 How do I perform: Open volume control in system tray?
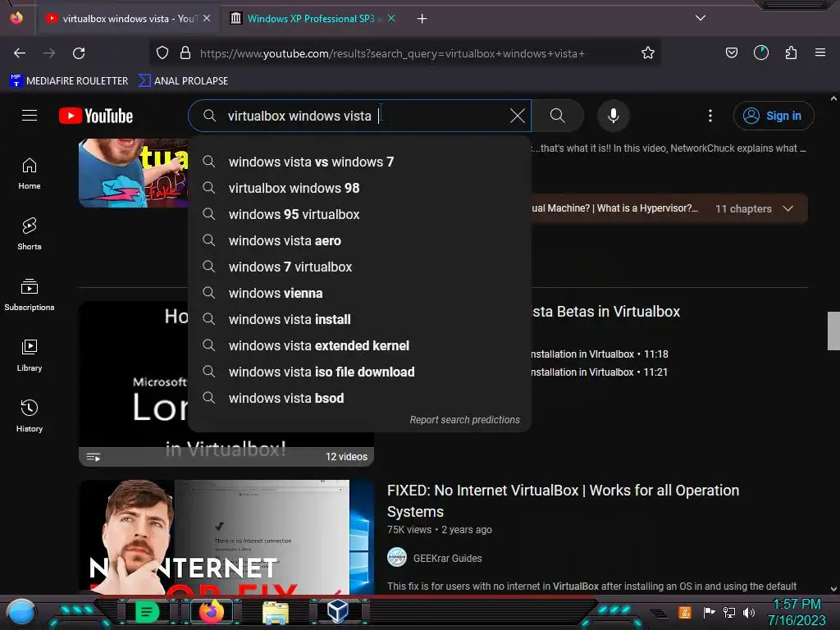[x=749, y=612]
